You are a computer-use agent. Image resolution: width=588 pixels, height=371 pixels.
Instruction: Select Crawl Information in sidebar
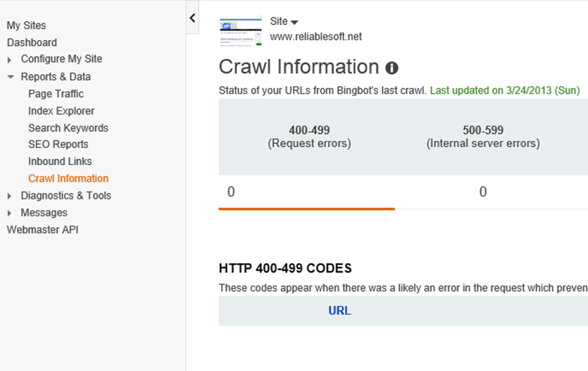68,178
